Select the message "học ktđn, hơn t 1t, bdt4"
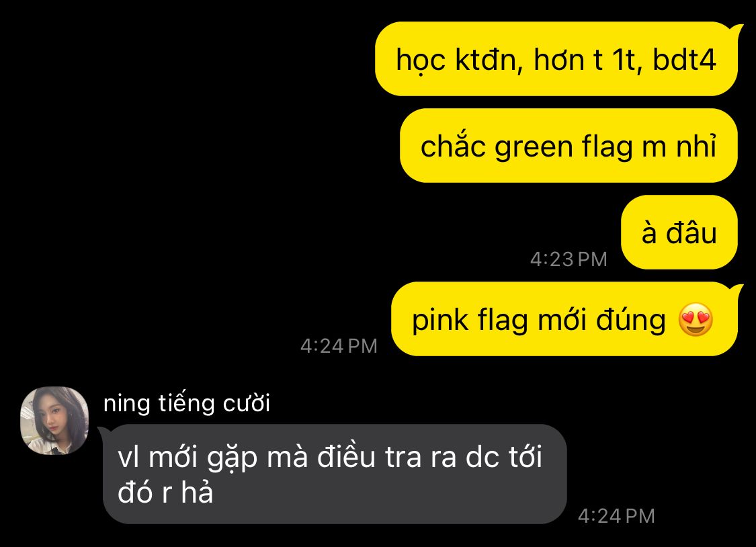The height and width of the screenshot is (547, 756). (x=556, y=58)
